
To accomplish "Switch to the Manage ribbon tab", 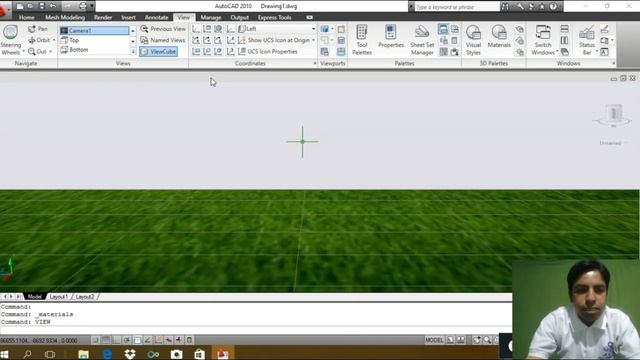I will click(211, 18).
